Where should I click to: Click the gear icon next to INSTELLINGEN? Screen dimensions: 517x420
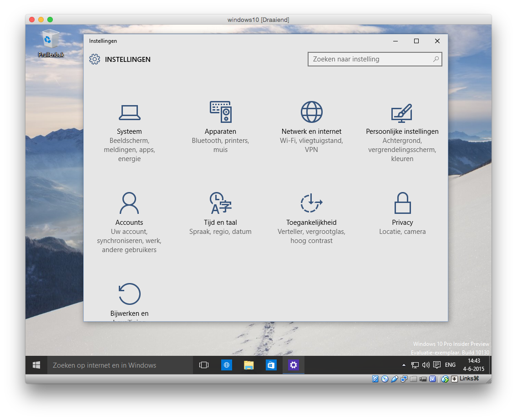95,59
